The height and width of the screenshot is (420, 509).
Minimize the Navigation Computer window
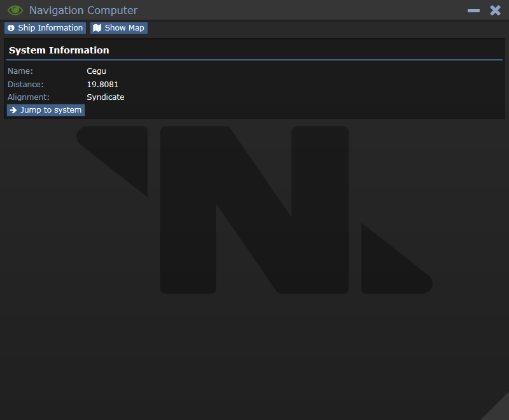(x=473, y=11)
